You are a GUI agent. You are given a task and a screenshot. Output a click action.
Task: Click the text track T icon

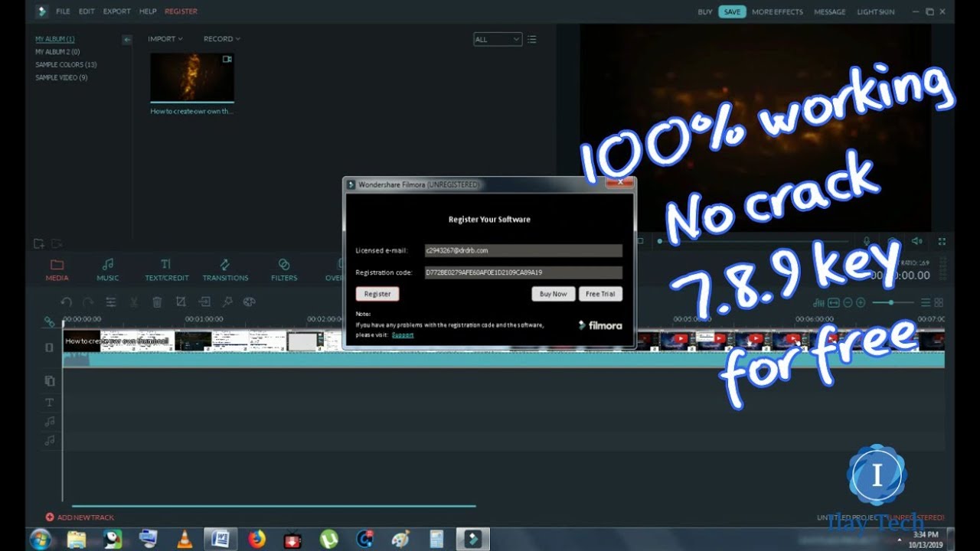click(x=50, y=403)
